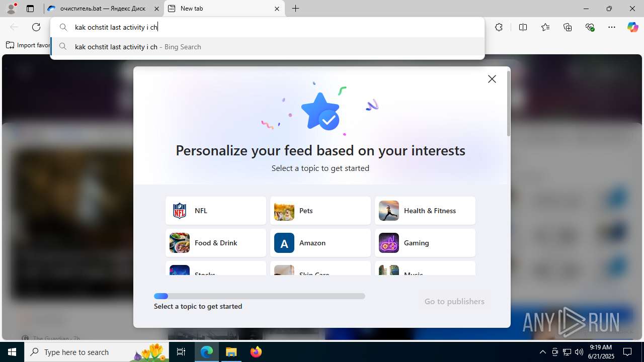Open the Edge profile icon
Viewport: 644px width, 362px height.
(11, 9)
